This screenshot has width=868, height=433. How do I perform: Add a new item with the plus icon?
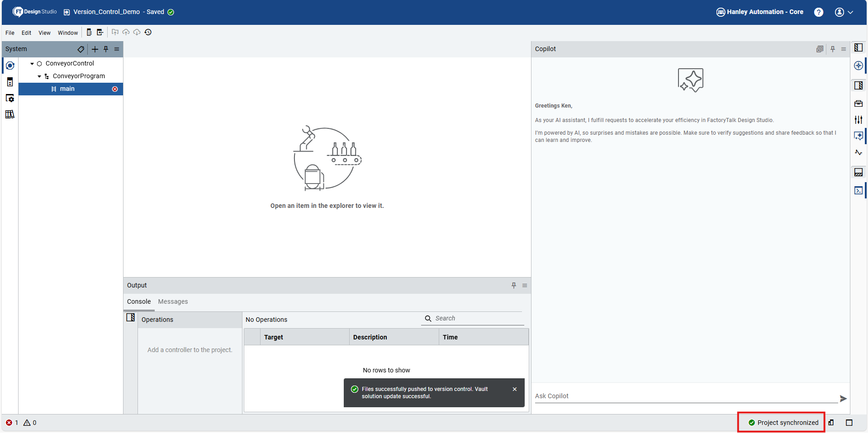95,49
